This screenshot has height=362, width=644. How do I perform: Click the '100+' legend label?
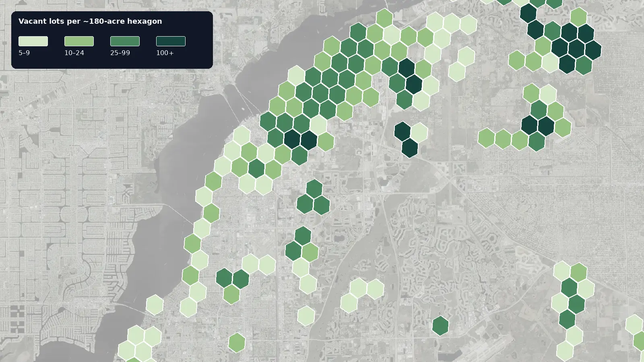(x=165, y=53)
